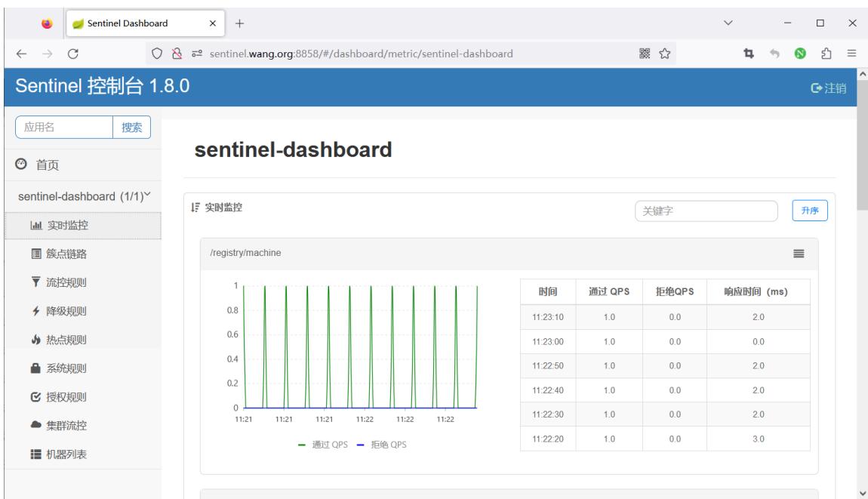868x499 pixels.
Task: Reload the current page
Action: pyautogui.click(x=73, y=54)
